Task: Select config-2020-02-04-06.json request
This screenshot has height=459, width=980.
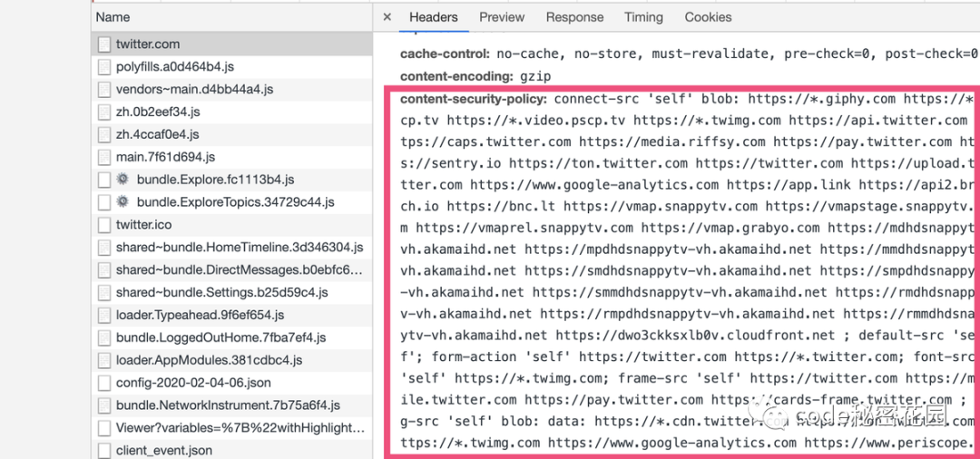Action: [x=231, y=383]
